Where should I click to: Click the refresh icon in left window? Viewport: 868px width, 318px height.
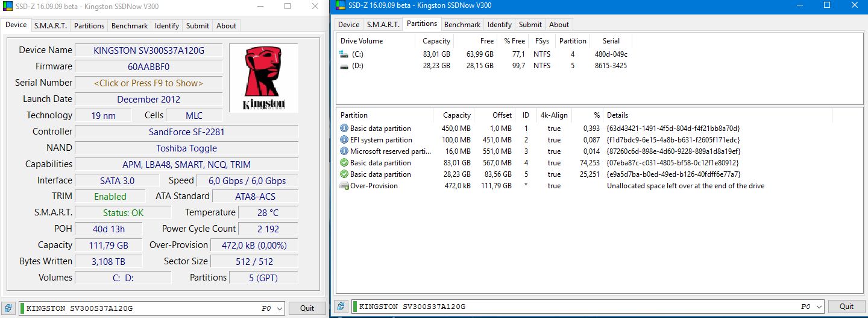8,308
